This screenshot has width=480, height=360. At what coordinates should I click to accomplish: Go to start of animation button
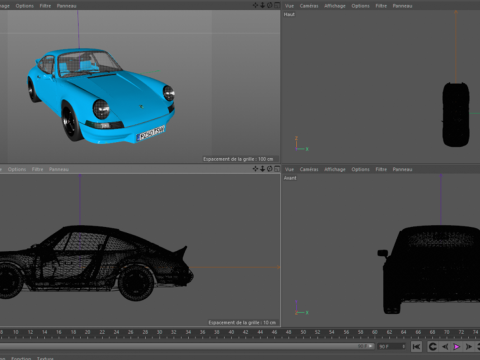416,347
